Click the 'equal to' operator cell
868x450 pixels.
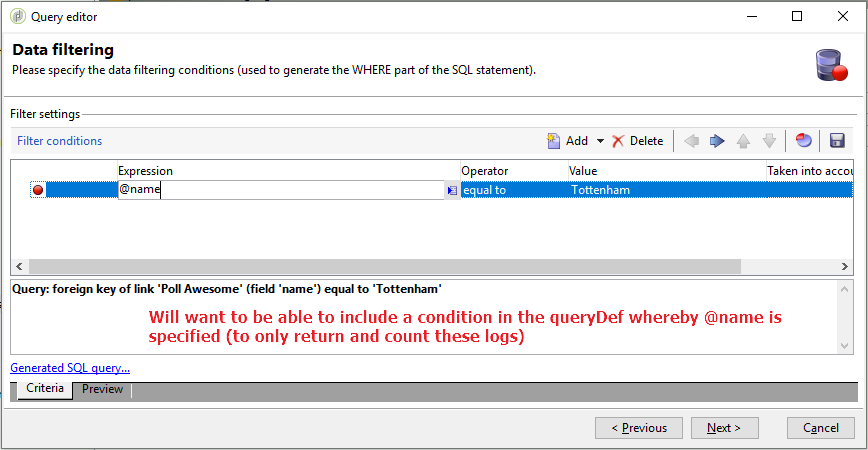click(512, 190)
